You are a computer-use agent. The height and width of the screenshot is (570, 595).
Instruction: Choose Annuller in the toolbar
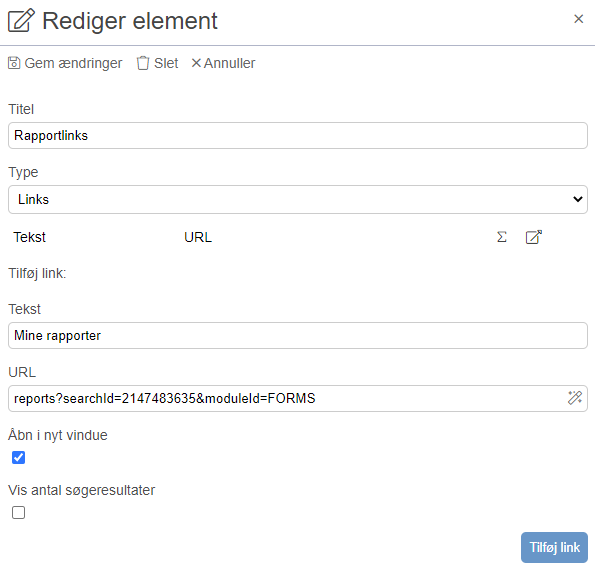click(x=224, y=63)
